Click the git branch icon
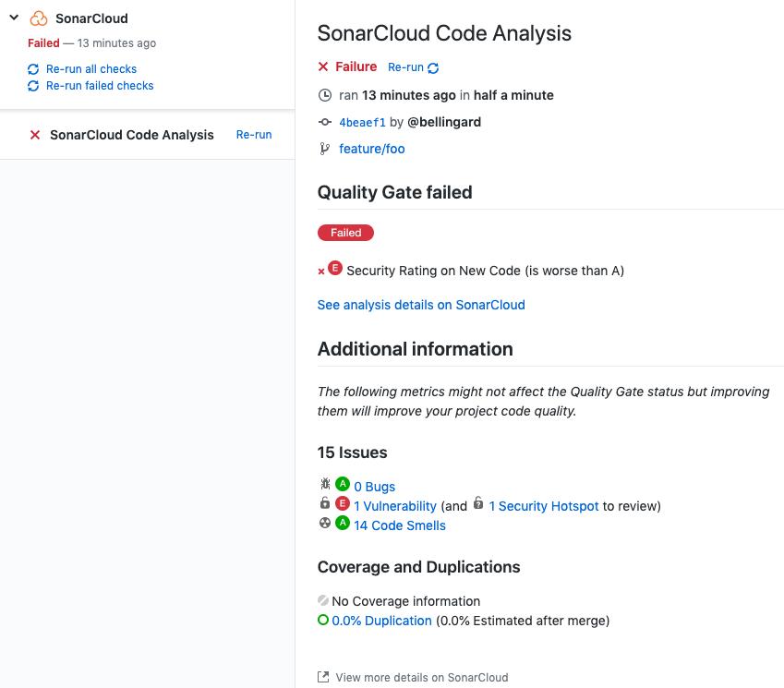 (x=324, y=149)
